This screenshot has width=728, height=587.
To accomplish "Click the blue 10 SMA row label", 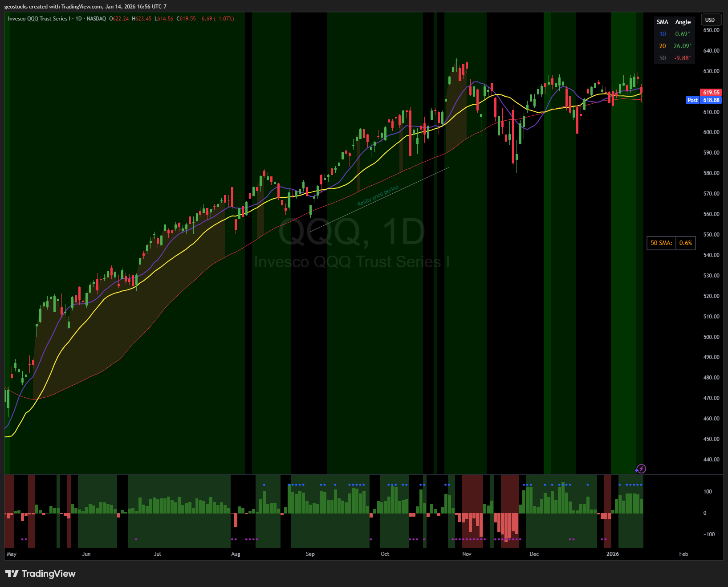I will (x=663, y=34).
